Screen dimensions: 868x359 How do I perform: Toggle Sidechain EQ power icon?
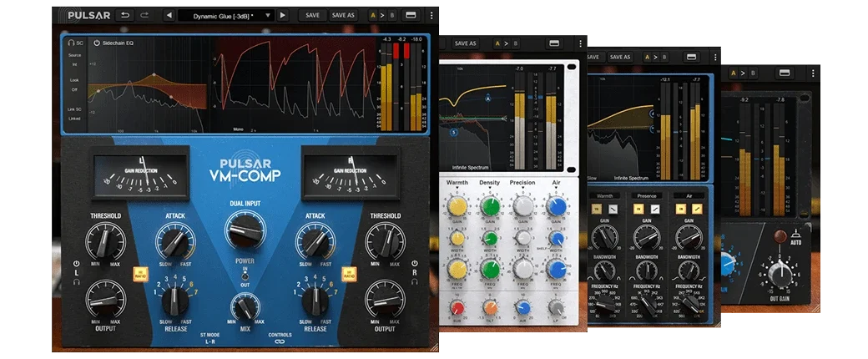96,42
